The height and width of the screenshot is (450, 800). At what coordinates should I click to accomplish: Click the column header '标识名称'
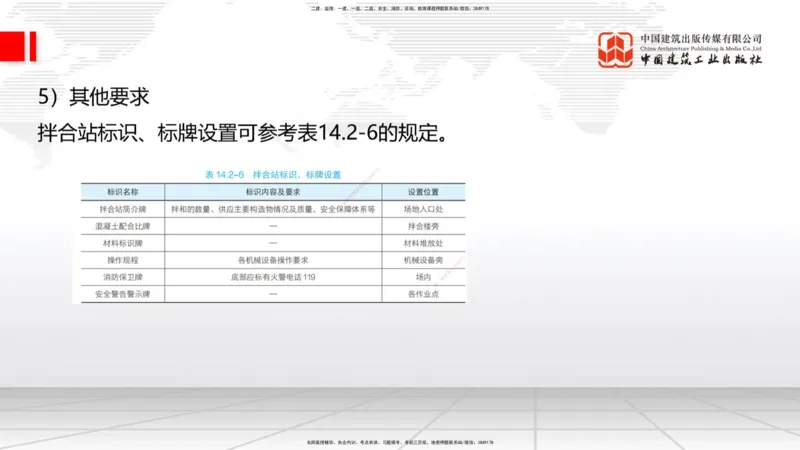[x=122, y=192]
